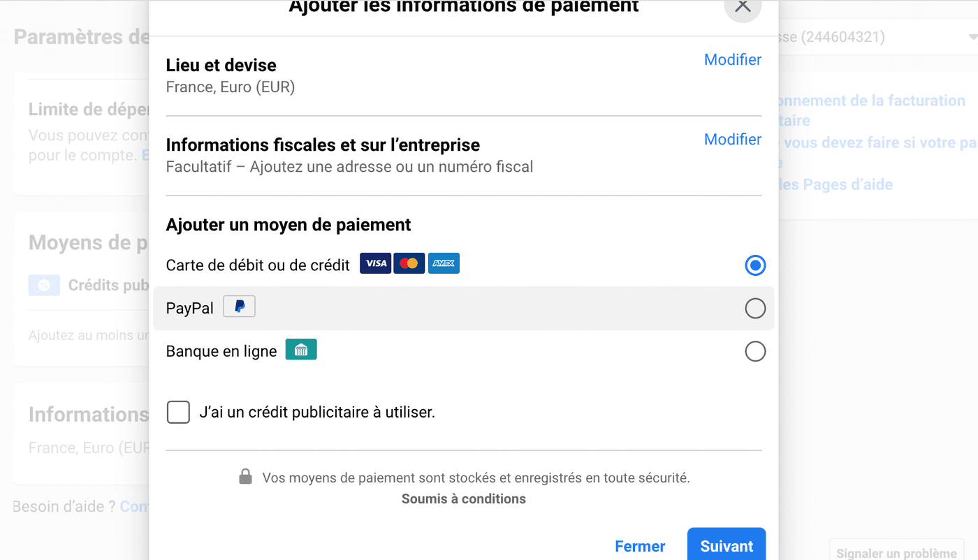
Task: Select PayPal as payment method
Action: click(x=755, y=308)
